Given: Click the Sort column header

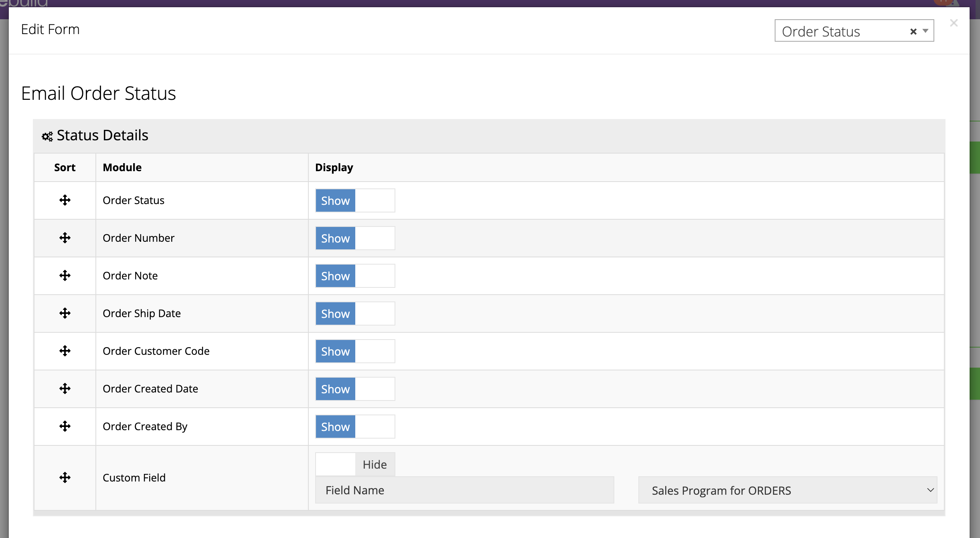Looking at the screenshot, I should (x=65, y=167).
